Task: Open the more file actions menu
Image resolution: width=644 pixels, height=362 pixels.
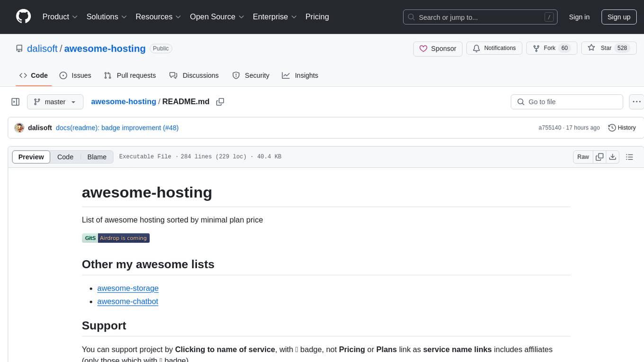Action: (637, 102)
